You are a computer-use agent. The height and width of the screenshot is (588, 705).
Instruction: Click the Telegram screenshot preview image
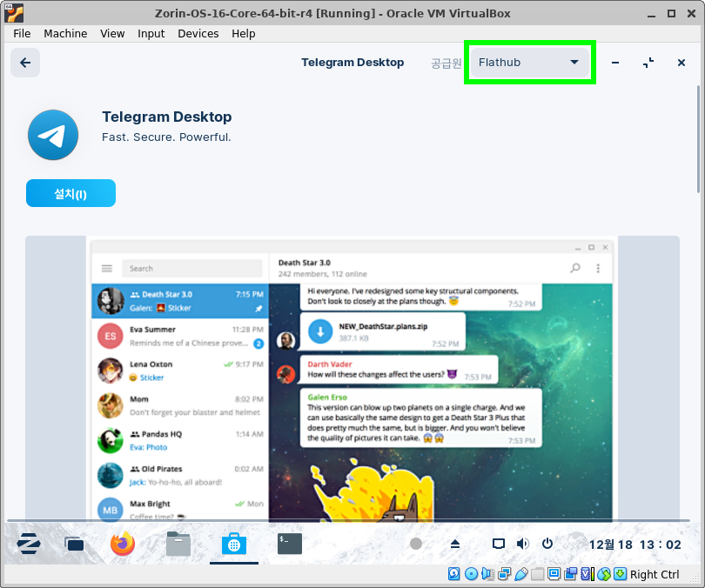[x=352, y=378]
